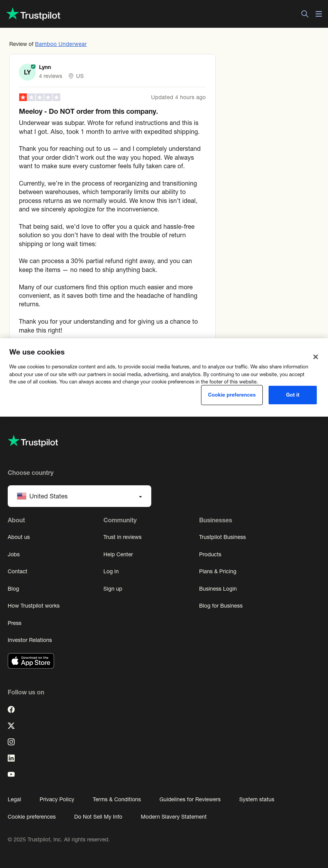The width and height of the screenshot is (328, 868).
Task: Click Sign up footer link
Action: point(113,589)
